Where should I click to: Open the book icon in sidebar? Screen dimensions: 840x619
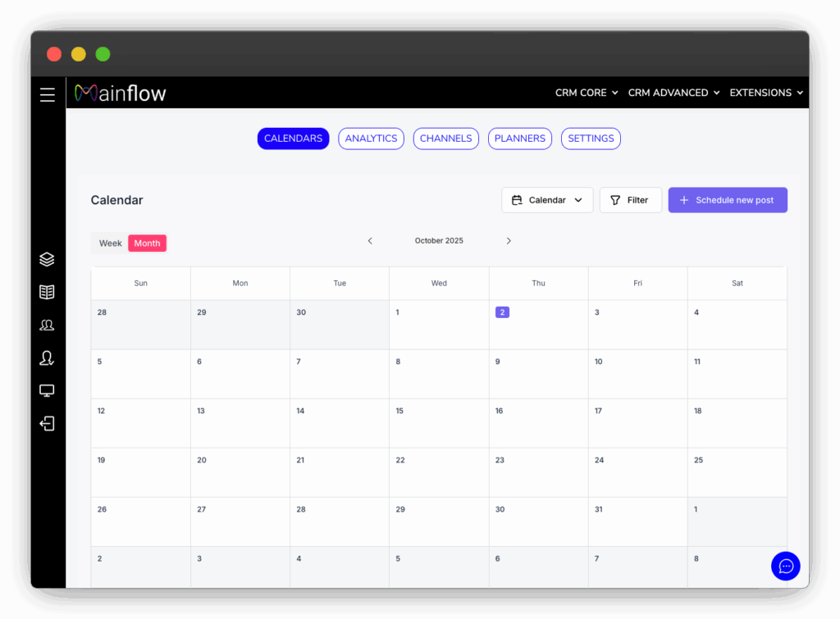tap(48, 292)
